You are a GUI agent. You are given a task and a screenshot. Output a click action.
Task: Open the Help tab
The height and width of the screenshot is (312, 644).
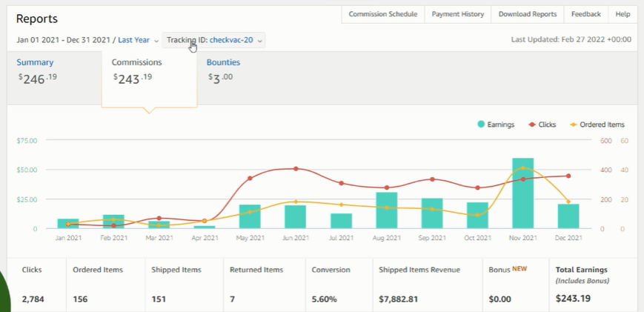click(623, 14)
